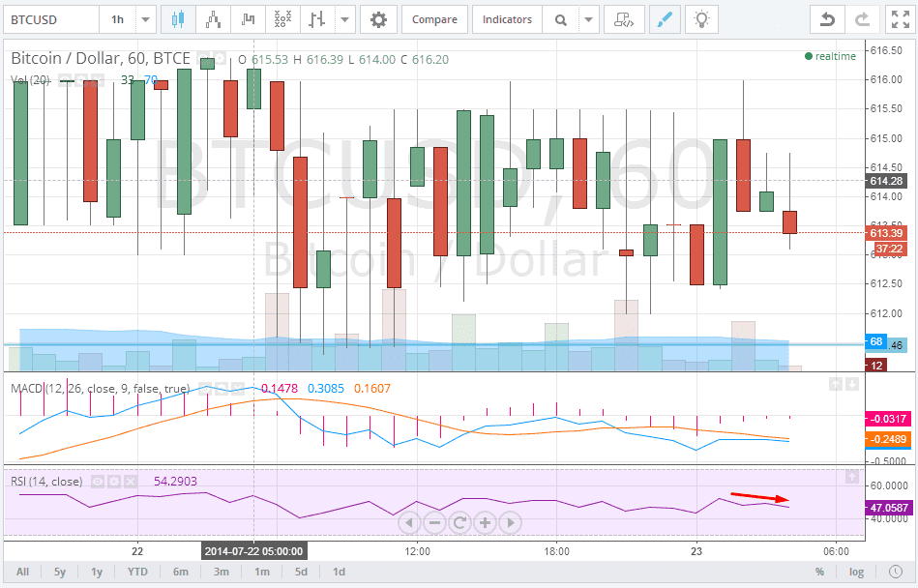This screenshot has width=918, height=588.
Task: Select the 5d time range
Action: pyautogui.click(x=302, y=572)
